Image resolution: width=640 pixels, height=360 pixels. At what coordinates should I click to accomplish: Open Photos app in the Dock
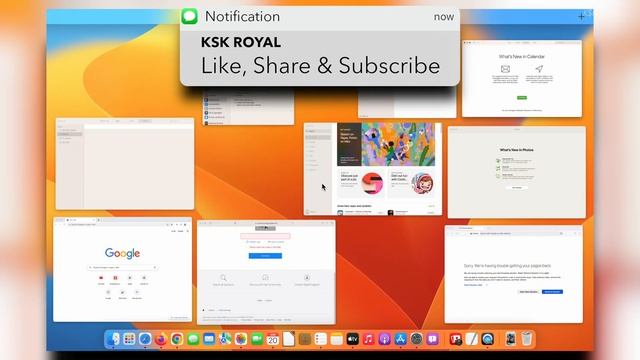241,339
